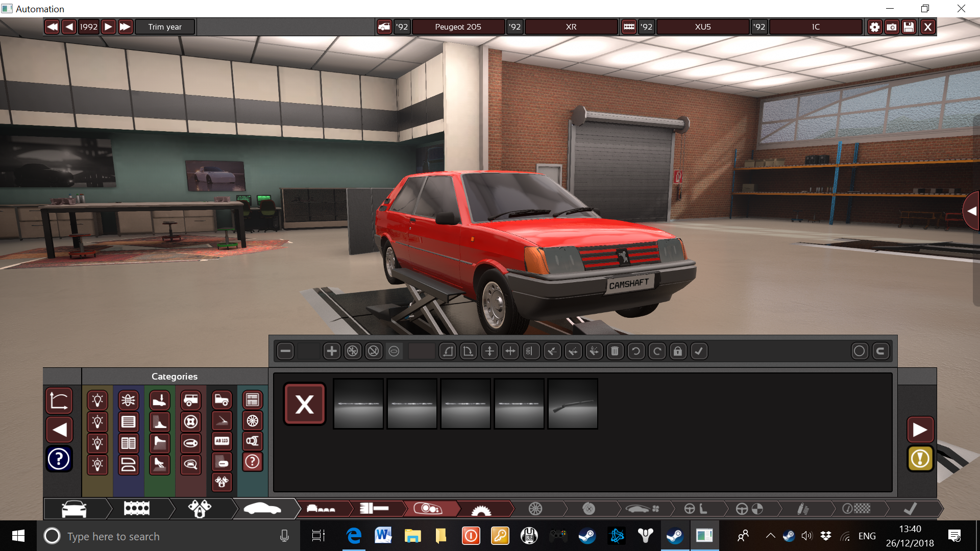Click the plus button in fixture toolbar
Viewport: 980px width, 551px height.
pos(332,351)
